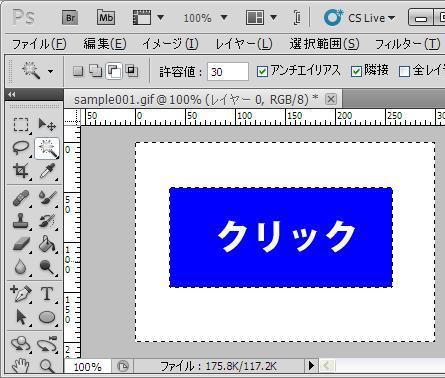Open the レイヤー(L) menu
Screen dimensions: 445x378
coord(244,44)
